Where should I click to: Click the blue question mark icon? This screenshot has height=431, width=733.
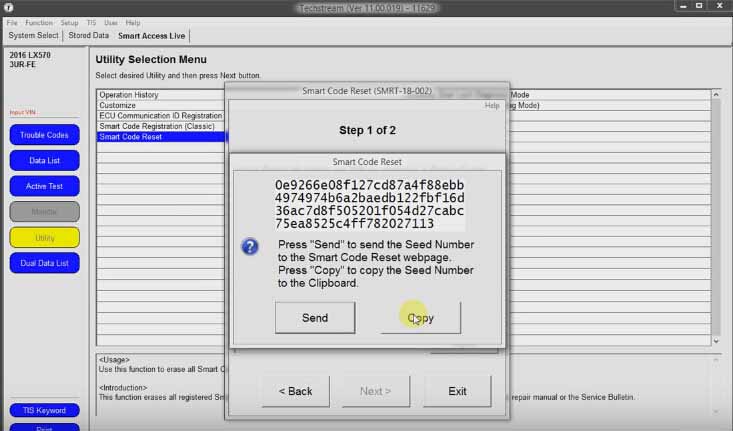point(251,246)
